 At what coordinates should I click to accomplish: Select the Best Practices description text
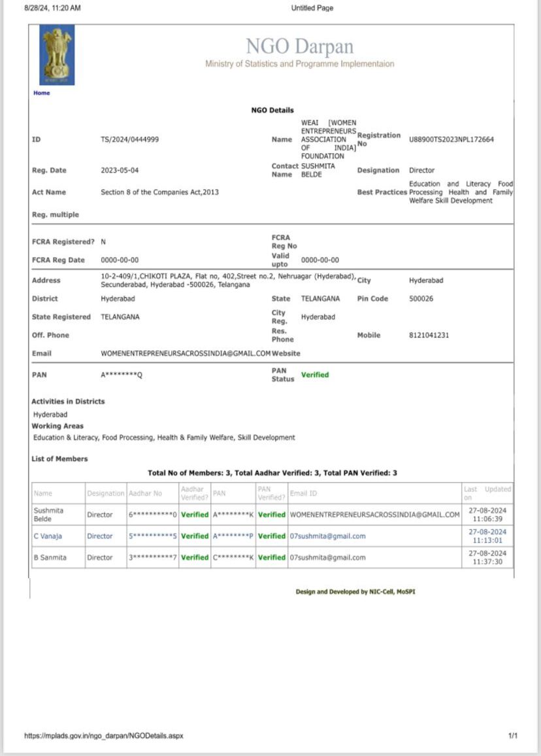coord(461,192)
